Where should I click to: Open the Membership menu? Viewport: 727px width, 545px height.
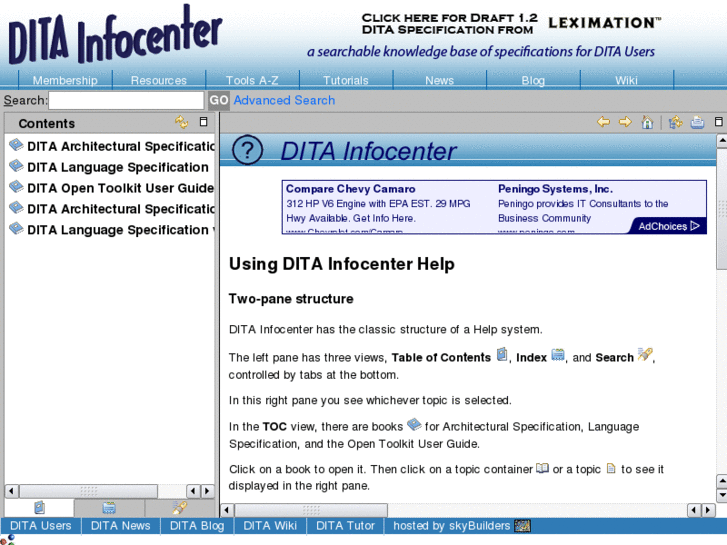(65, 80)
